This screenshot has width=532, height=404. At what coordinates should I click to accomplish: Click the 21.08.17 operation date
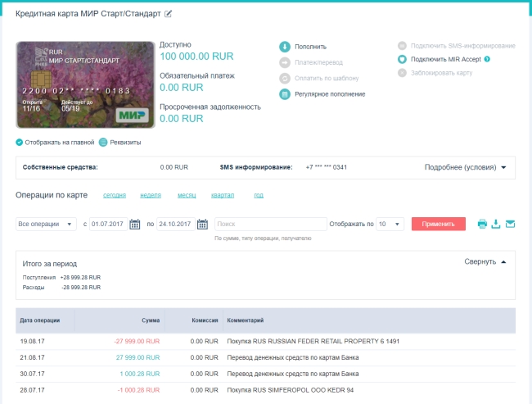pyautogui.click(x=32, y=357)
